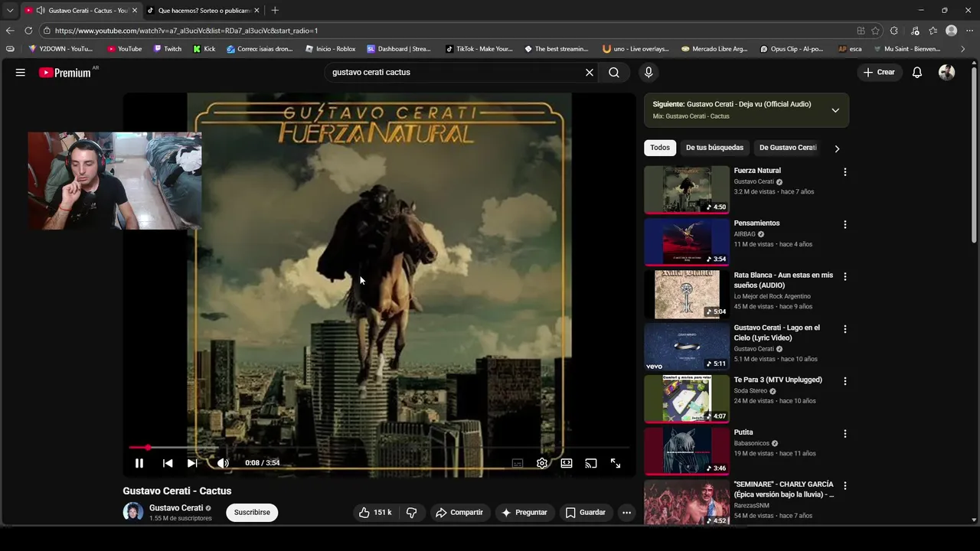Go to YouTube Premium home logo
Image resolution: width=980 pixels, height=551 pixels.
pos(66,73)
